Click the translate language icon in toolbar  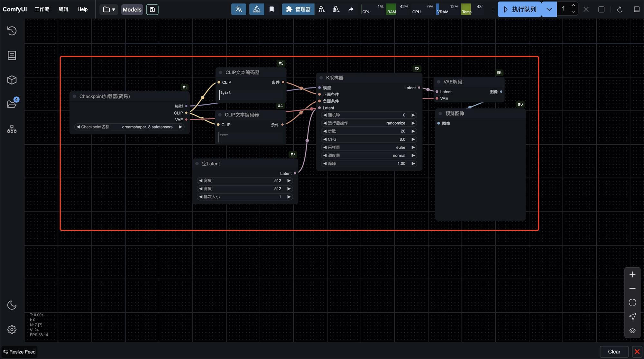click(x=239, y=9)
